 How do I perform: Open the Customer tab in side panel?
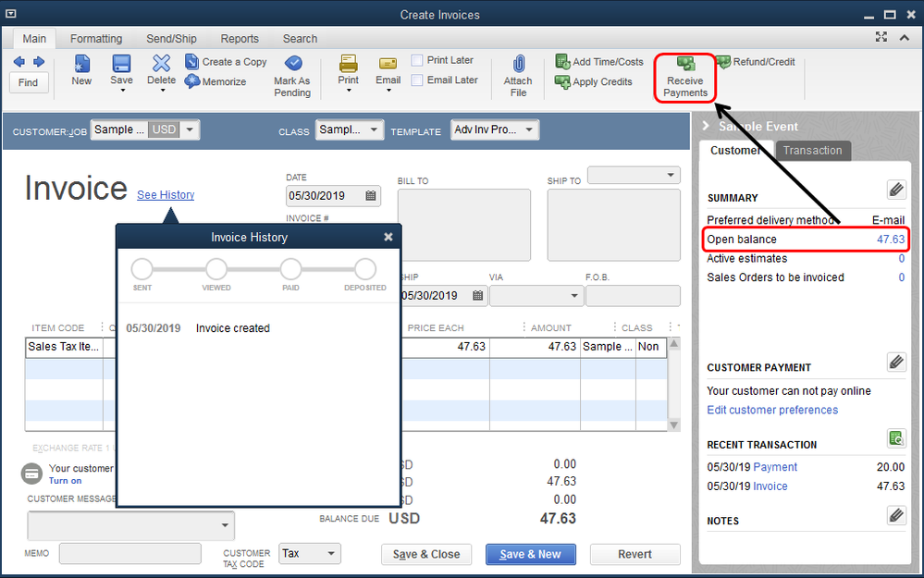(x=734, y=150)
